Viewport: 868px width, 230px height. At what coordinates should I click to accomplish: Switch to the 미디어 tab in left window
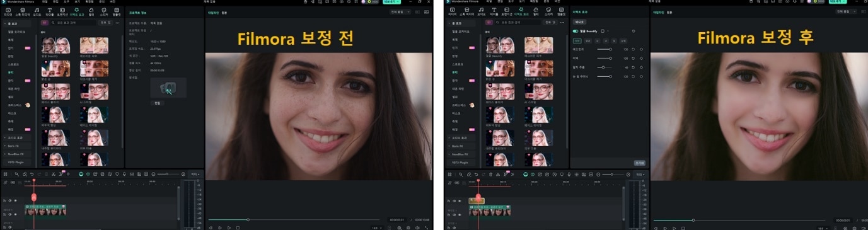pos(8,12)
